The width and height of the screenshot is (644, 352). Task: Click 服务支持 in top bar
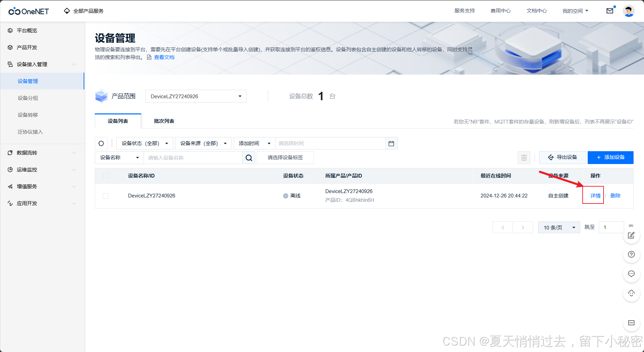pos(465,11)
